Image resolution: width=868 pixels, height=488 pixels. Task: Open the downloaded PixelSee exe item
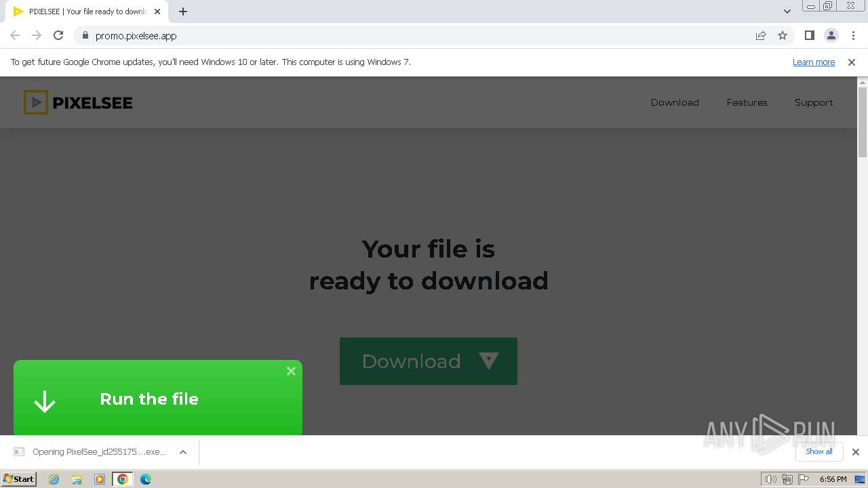[99, 452]
